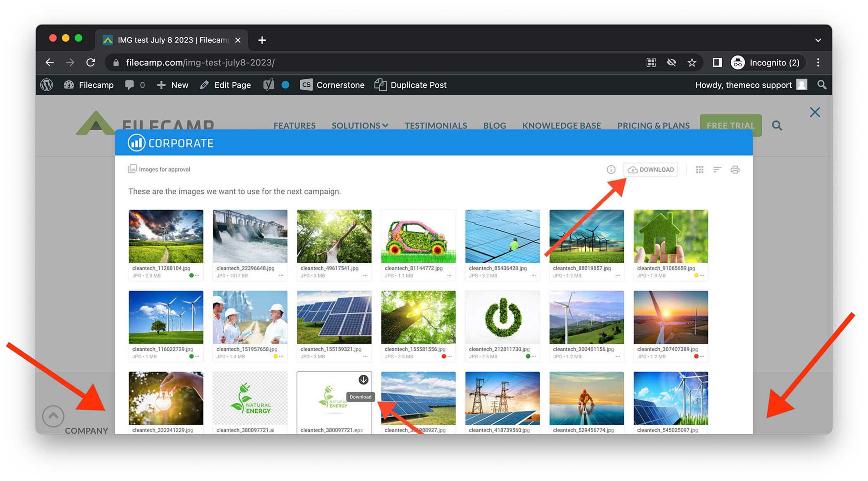
Task: Click download arrow on cleantech_380097721.eps thumbnail
Action: tap(363, 380)
